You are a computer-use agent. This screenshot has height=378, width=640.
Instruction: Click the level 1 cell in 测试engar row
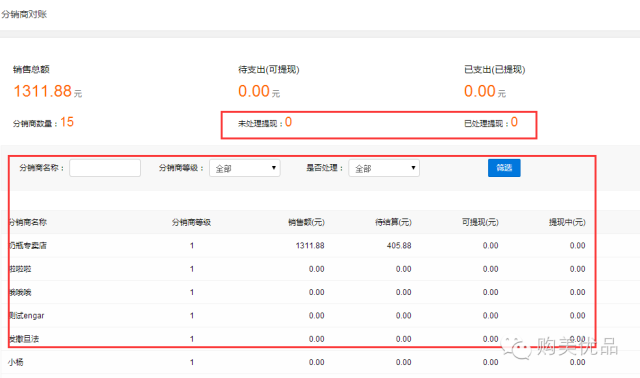[192, 316]
